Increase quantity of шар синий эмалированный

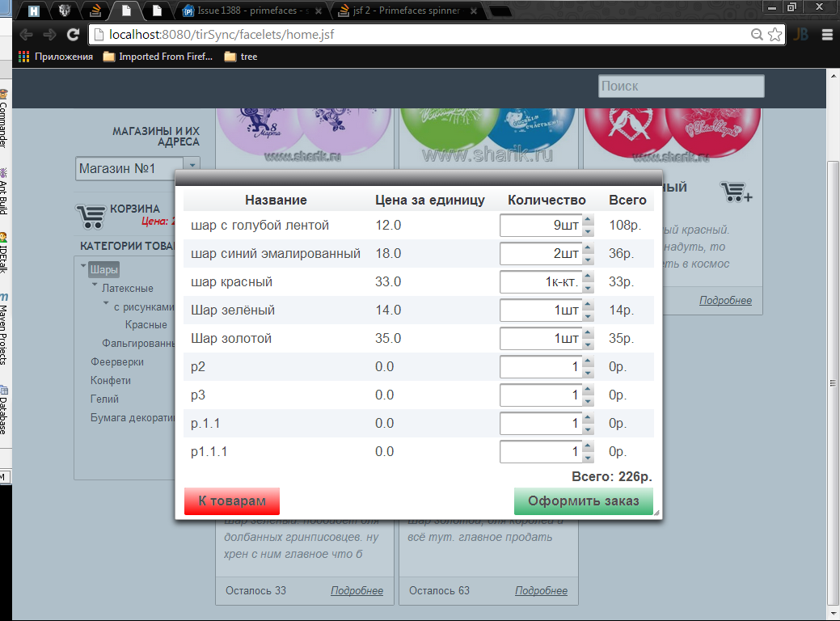point(589,248)
